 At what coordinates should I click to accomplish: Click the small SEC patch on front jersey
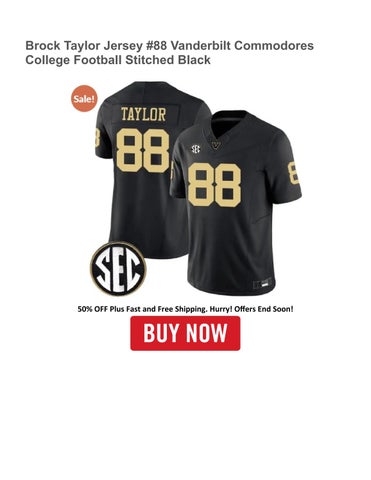195,149
